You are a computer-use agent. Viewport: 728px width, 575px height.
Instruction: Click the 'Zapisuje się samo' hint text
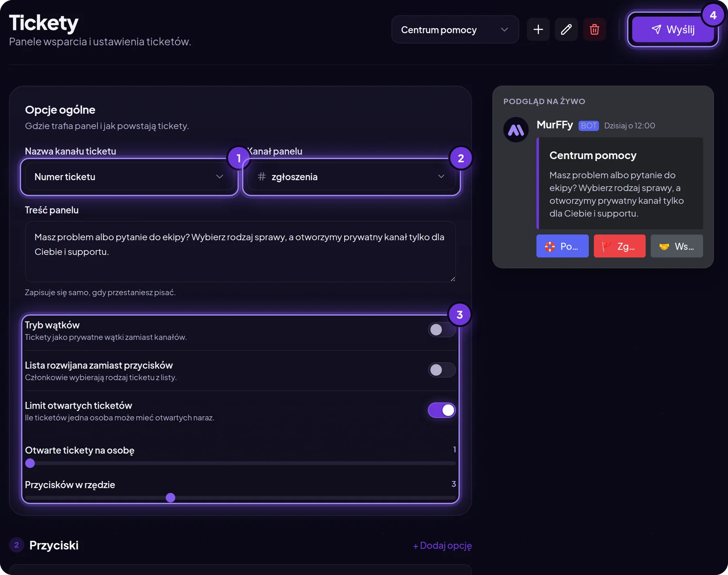100,292
